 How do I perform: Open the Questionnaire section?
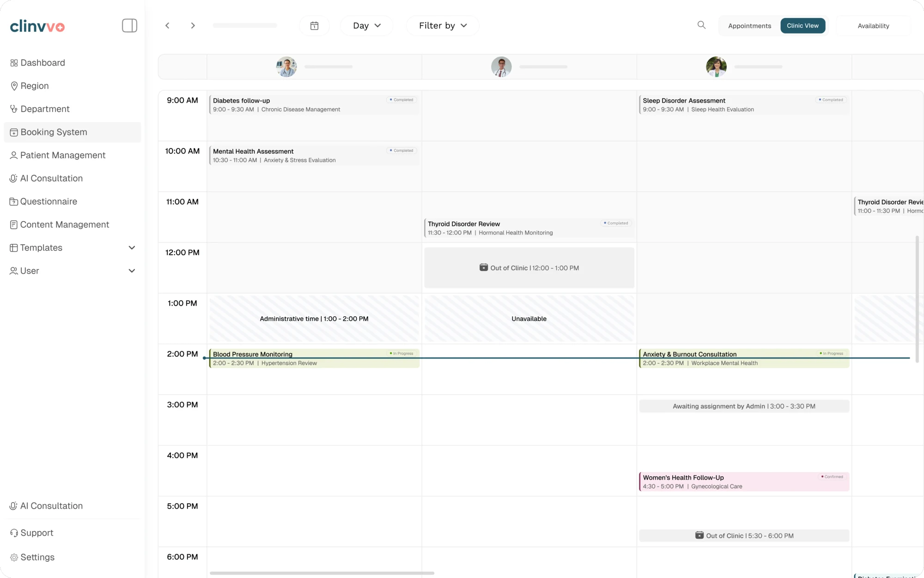click(73, 202)
